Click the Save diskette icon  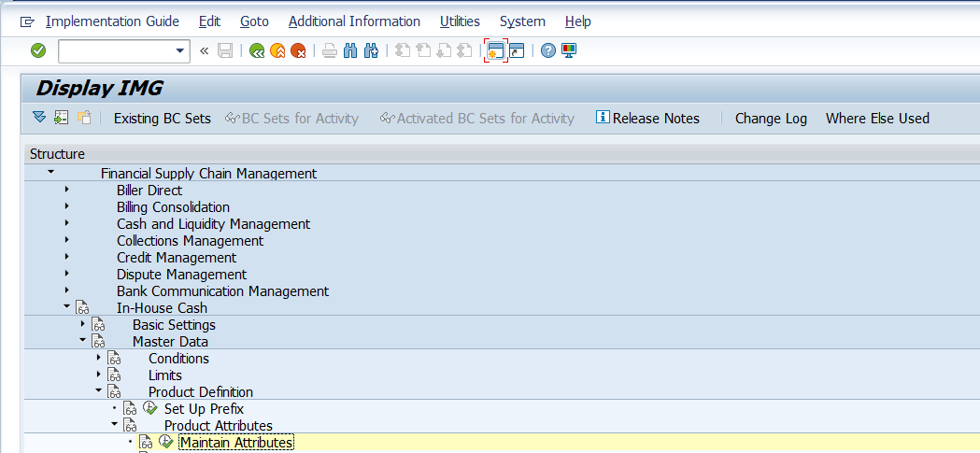pyautogui.click(x=225, y=51)
